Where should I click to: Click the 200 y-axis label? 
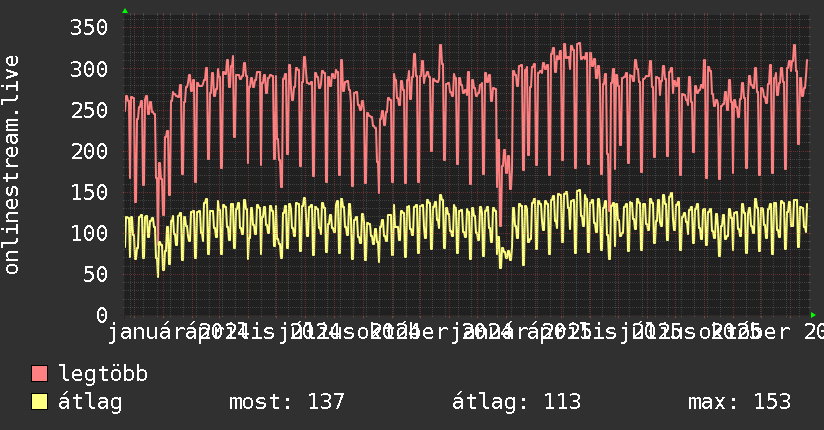point(89,151)
